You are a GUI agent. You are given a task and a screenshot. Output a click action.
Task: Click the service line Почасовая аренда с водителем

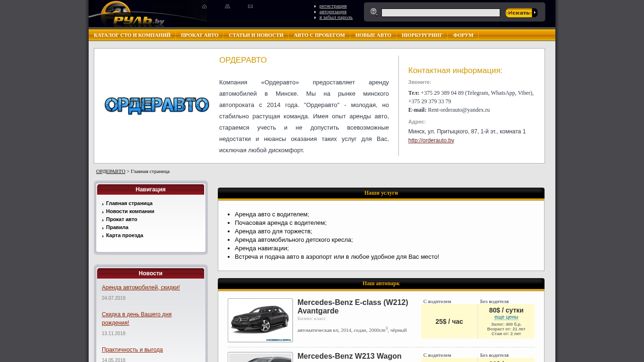pos(281,223)
